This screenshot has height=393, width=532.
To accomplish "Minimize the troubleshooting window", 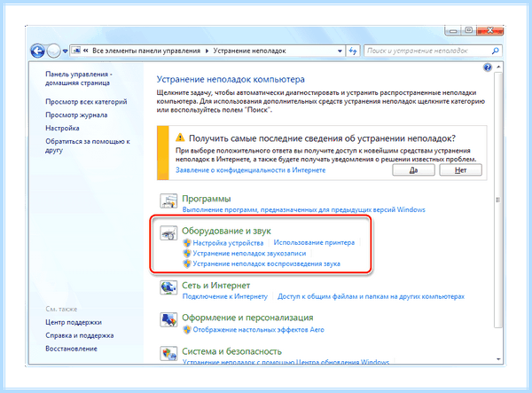I will tap(453, 31).
